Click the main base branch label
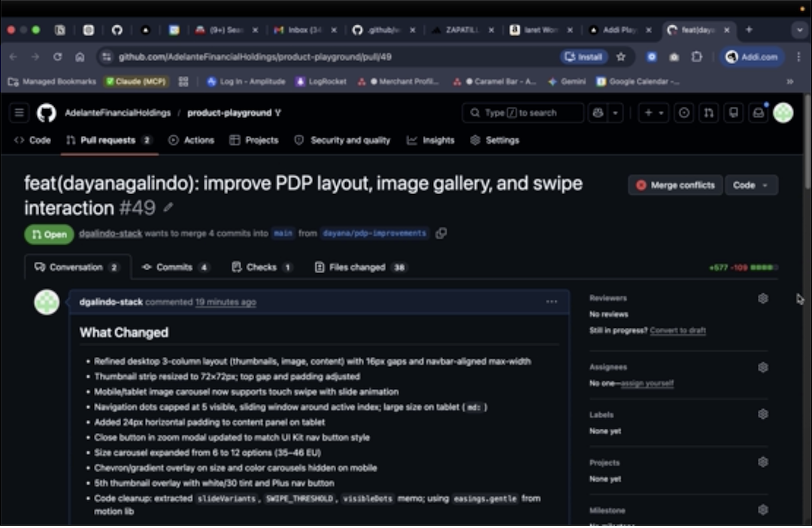812x528 pixels. (x=283, y=234)
